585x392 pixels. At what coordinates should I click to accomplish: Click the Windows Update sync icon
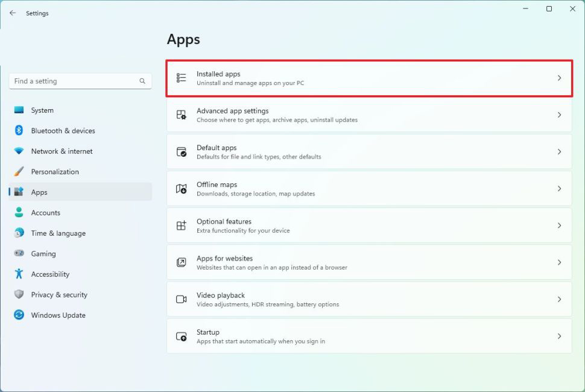point(19,315)
